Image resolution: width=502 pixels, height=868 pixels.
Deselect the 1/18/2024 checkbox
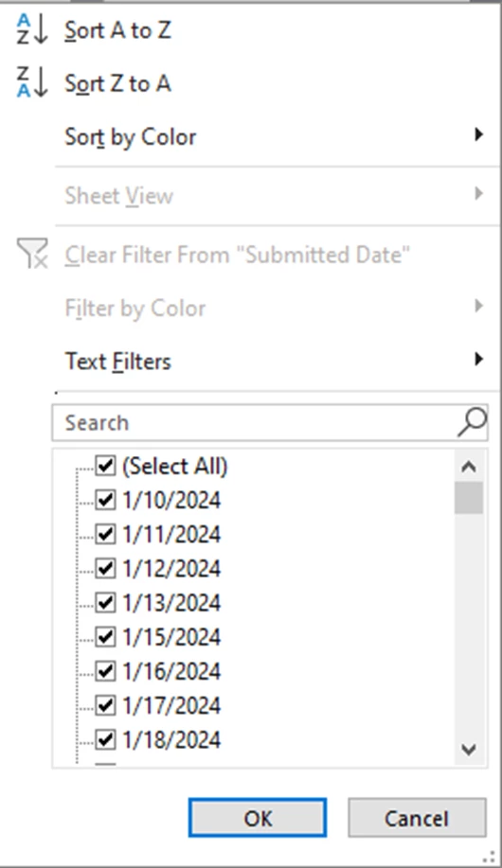coord(105,739)
